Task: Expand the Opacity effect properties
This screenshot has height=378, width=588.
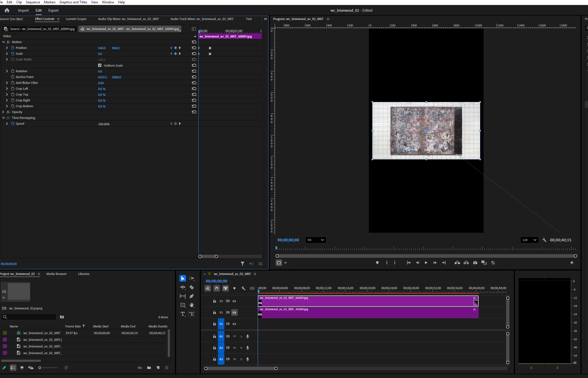Action: tap(3, 112)
